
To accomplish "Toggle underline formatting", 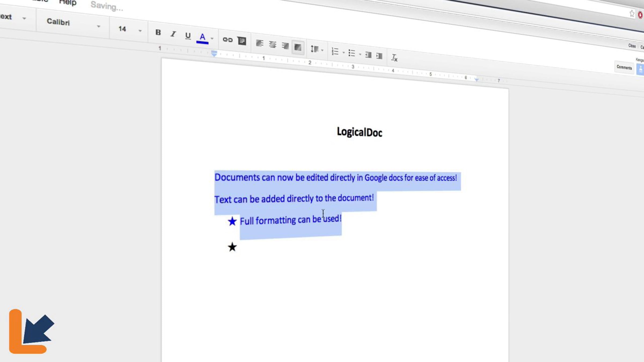I will 188,36.
